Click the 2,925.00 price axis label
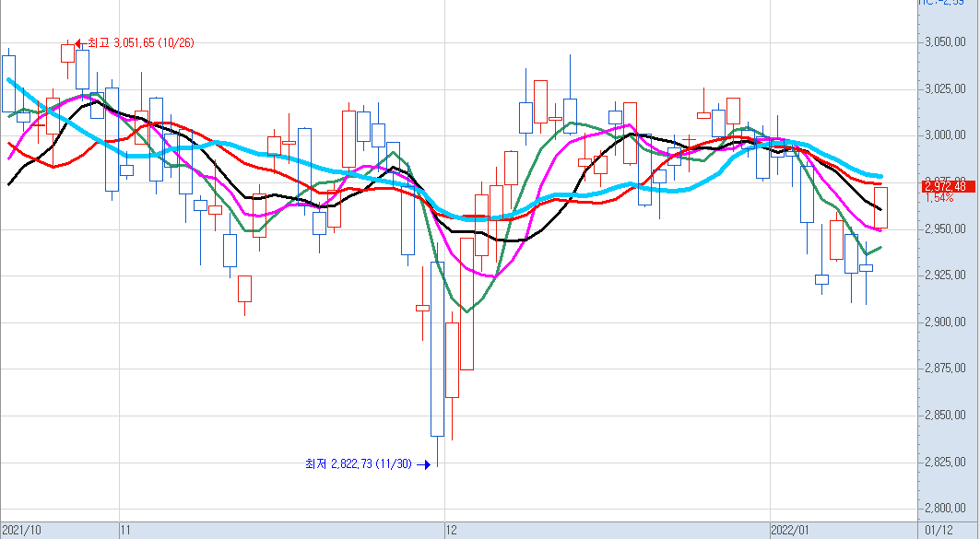980x539 pixels. [946, 275]
